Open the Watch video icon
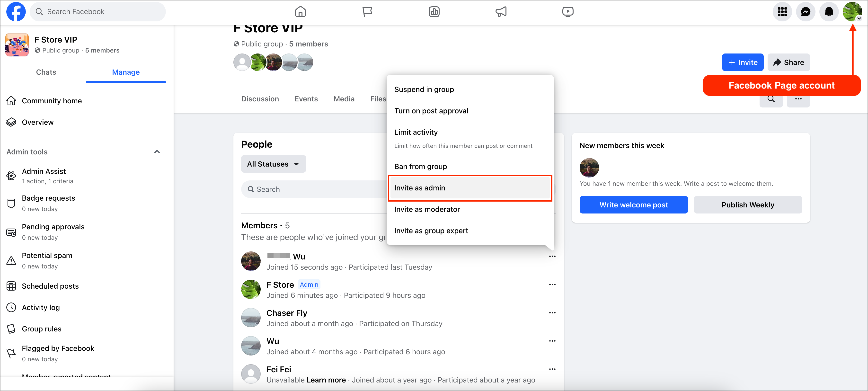Image resolution: width=868 pixels, height=391 pixels. (568, 12)
